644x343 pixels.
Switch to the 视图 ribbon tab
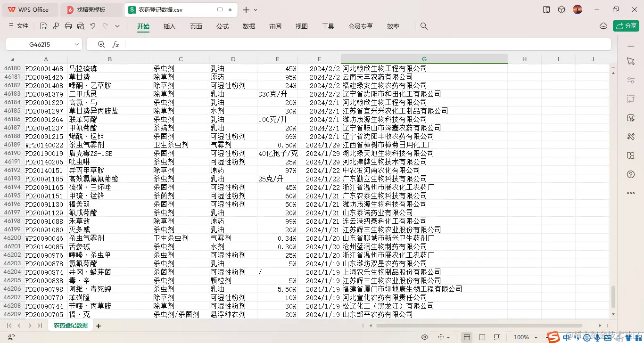(x=302, y=26)
